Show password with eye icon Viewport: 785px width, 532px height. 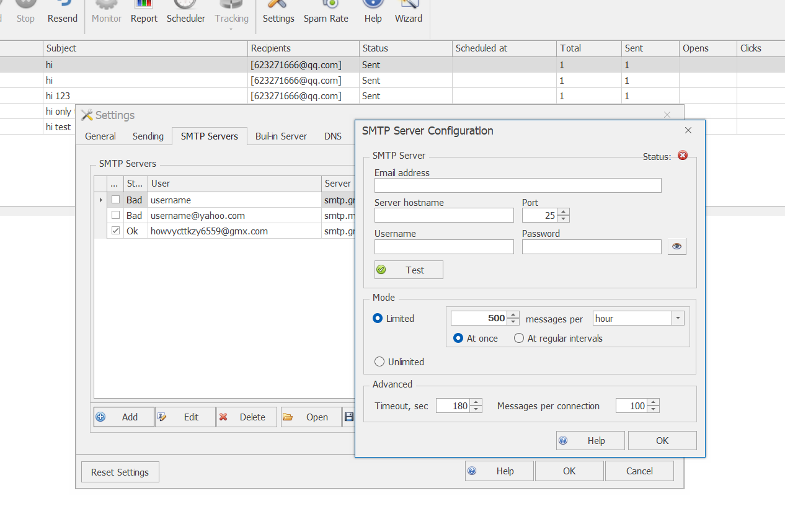point(676,247)
